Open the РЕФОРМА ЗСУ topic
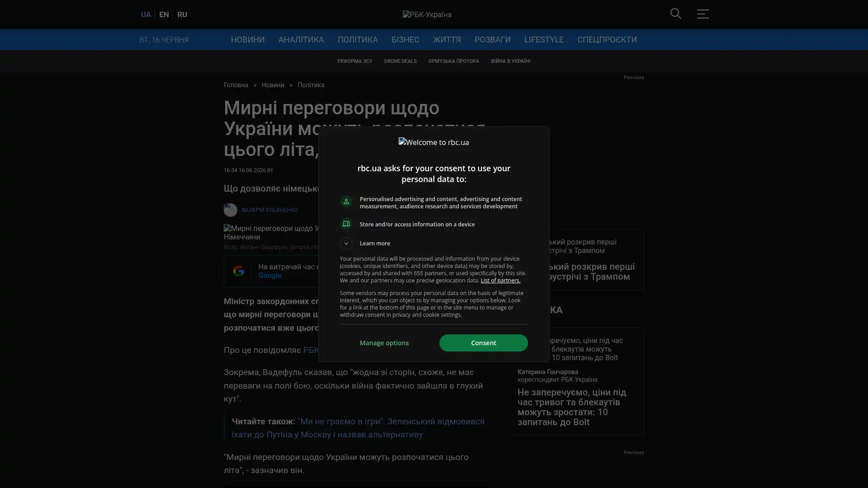 tap(355, 61)
